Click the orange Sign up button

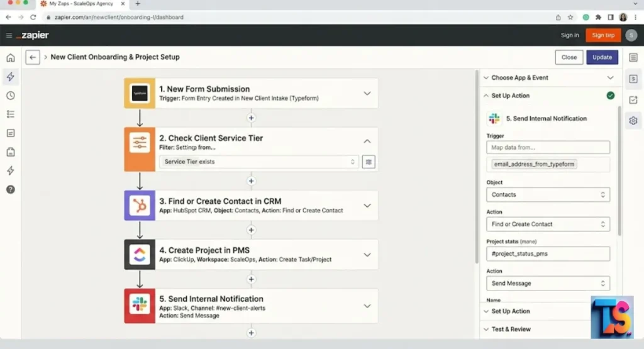[603, 35]
